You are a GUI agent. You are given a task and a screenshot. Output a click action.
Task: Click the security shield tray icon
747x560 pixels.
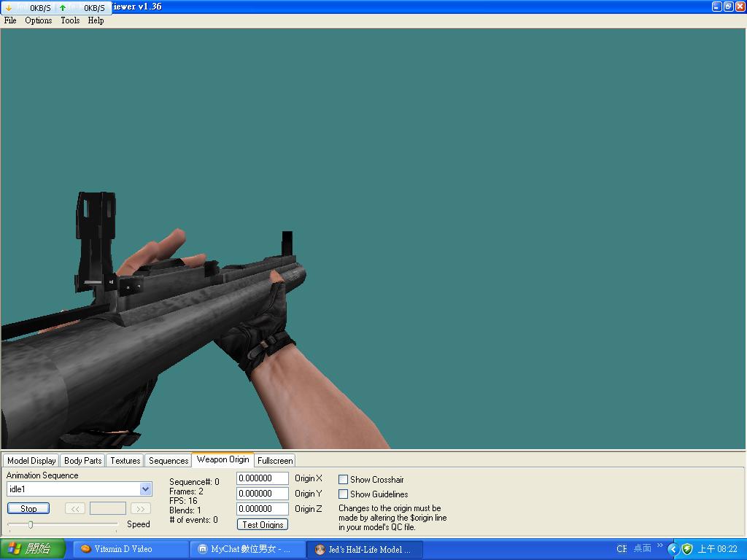coord(687,549)
